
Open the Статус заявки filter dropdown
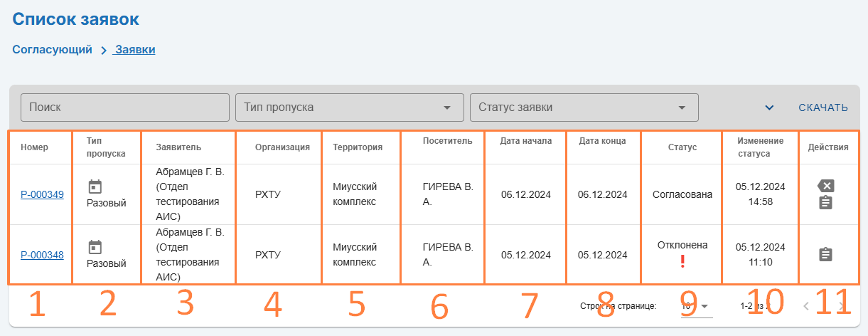(x=584, y=107)
